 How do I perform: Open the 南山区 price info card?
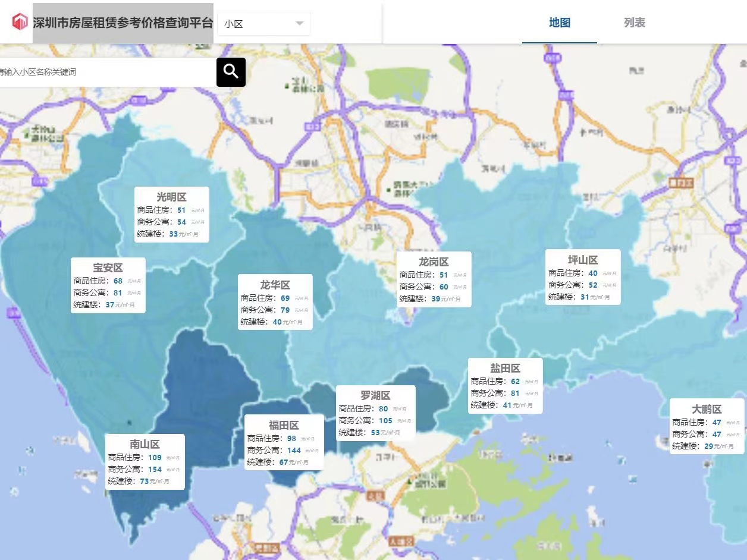(x=145, y=462)
